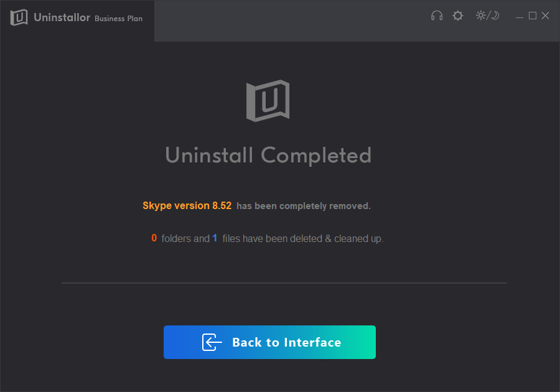Viewport: 560px width, 392px height.
Task: Click the Uninstallor logo in title bar
Action: tap(19, 17)
